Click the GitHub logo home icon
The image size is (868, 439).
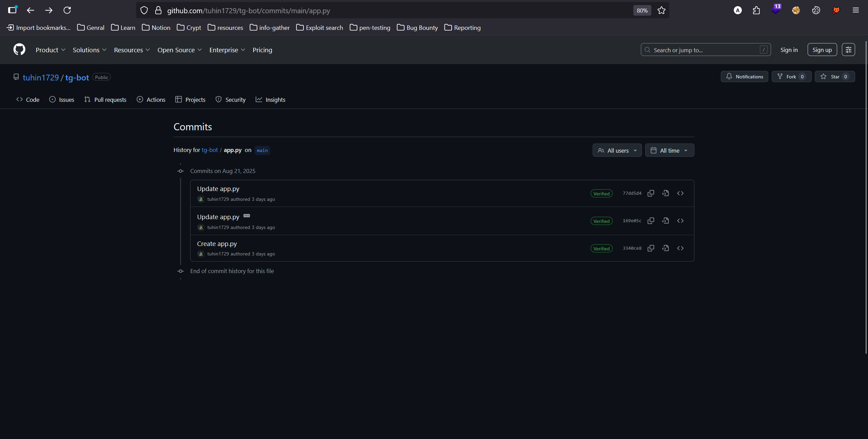tap(19, 50)
